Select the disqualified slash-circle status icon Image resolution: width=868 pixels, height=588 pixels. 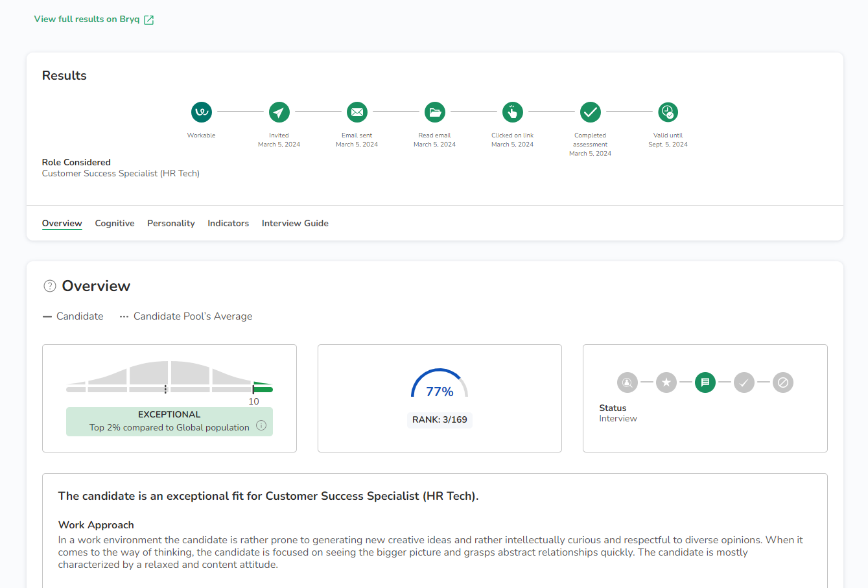pos(783,382)
